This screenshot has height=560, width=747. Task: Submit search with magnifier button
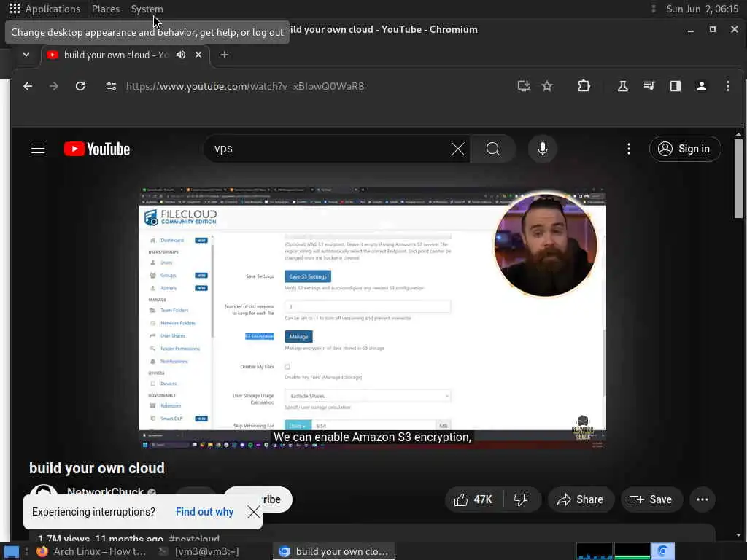tap(493, 149)
